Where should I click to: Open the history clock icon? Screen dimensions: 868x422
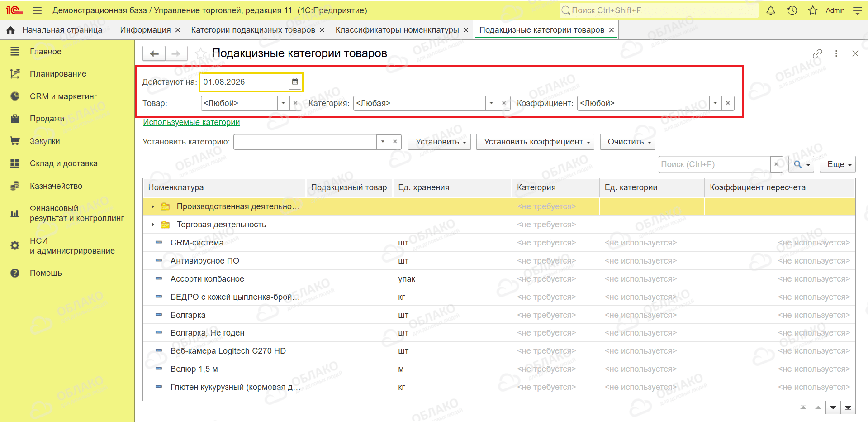pyautogui.click(x=792, y=10)
